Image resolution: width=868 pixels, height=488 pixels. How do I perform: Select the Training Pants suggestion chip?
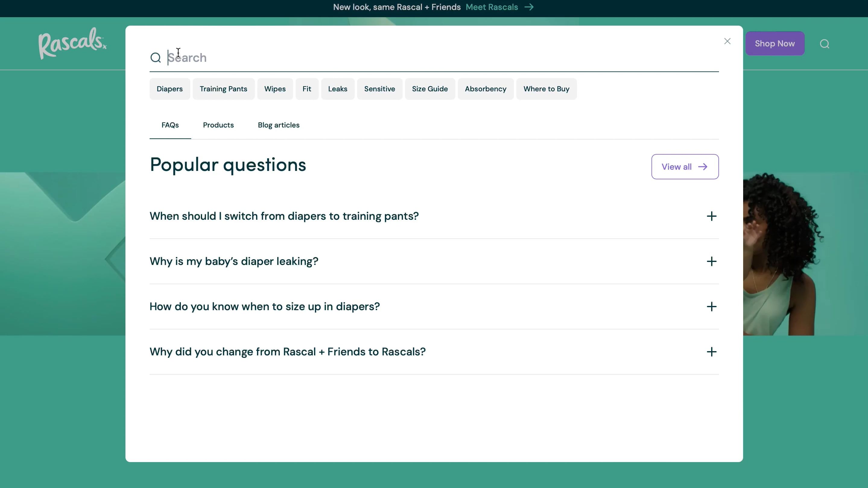223,89
